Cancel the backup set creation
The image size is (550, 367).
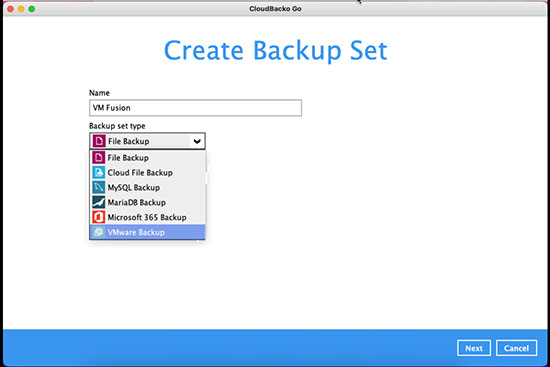coord(516,348)
